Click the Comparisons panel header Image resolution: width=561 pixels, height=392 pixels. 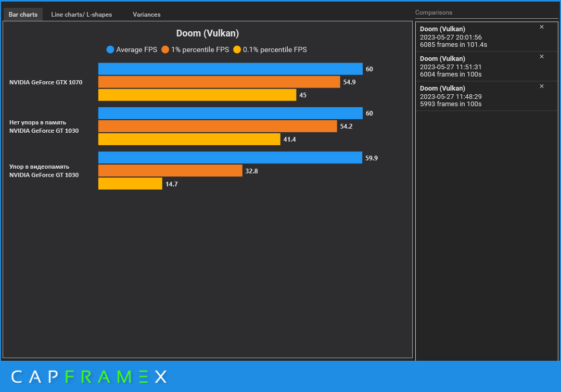point(433,12)
